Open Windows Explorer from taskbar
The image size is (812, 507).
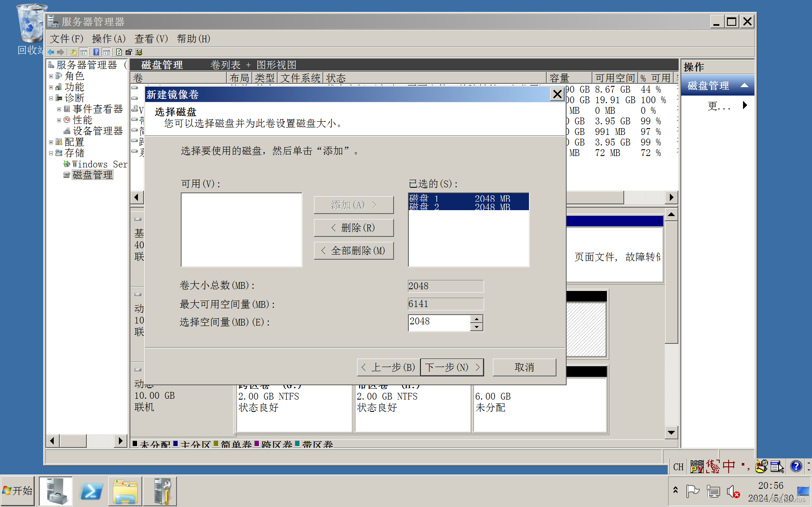pos(125,491)
